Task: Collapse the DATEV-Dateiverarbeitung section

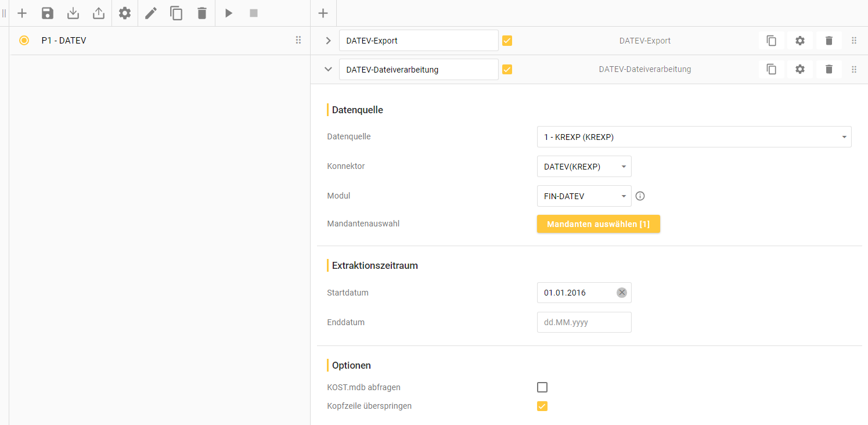Action: click(328, 69)
